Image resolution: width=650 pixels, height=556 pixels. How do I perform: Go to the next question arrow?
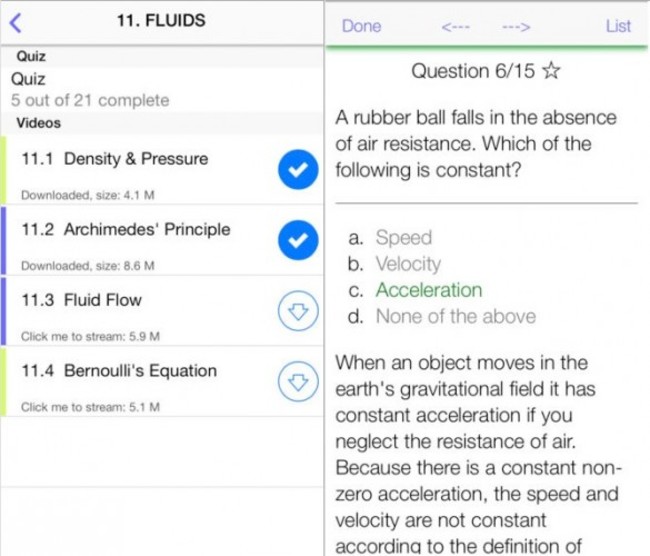tap(516, 27)
